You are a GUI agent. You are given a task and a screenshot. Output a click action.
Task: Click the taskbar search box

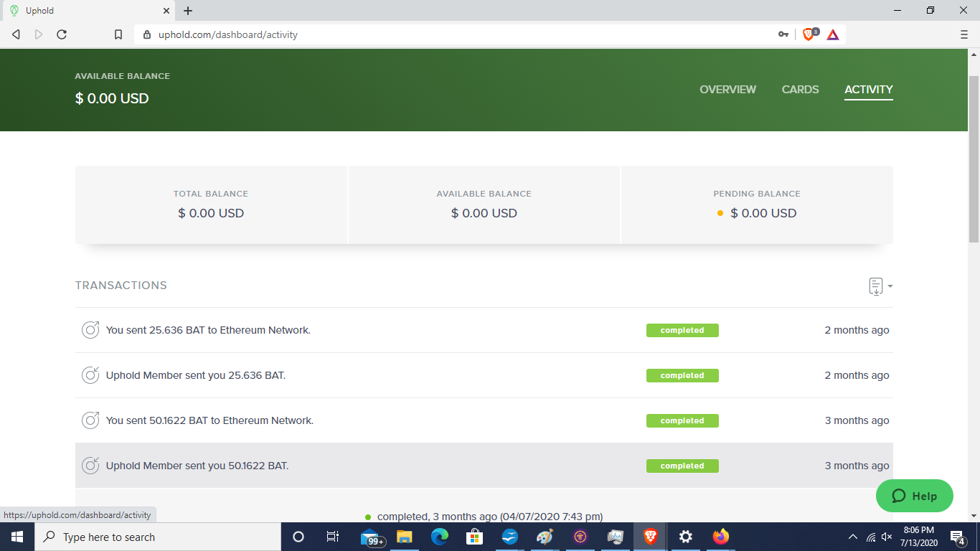[157, 537]
